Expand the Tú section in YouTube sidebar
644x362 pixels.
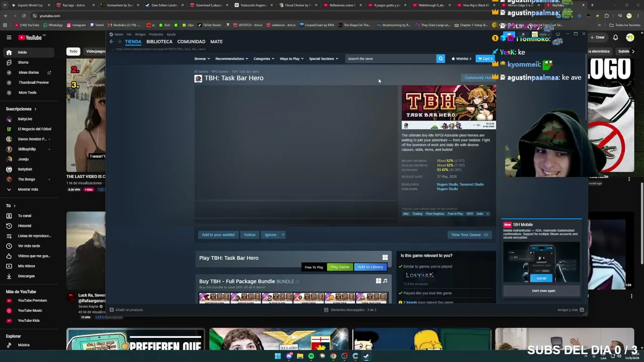(x=11, y=206)
